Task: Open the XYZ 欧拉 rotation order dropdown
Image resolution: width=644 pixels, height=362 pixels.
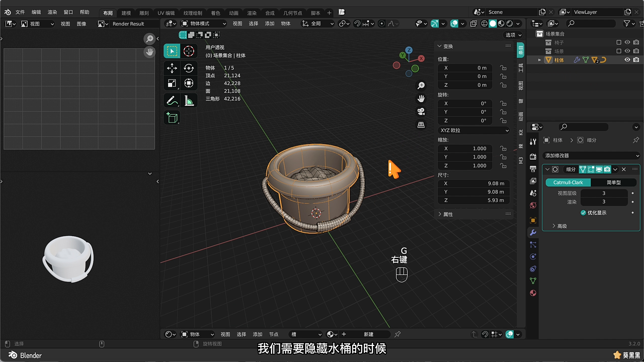Action: coord(473,130)
